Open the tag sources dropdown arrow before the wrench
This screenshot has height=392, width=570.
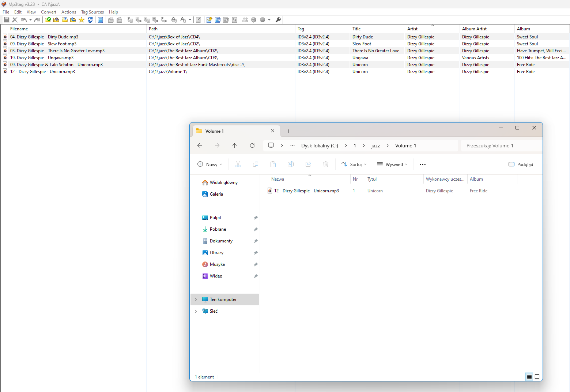pyautogui.click(x=269, y=20)
